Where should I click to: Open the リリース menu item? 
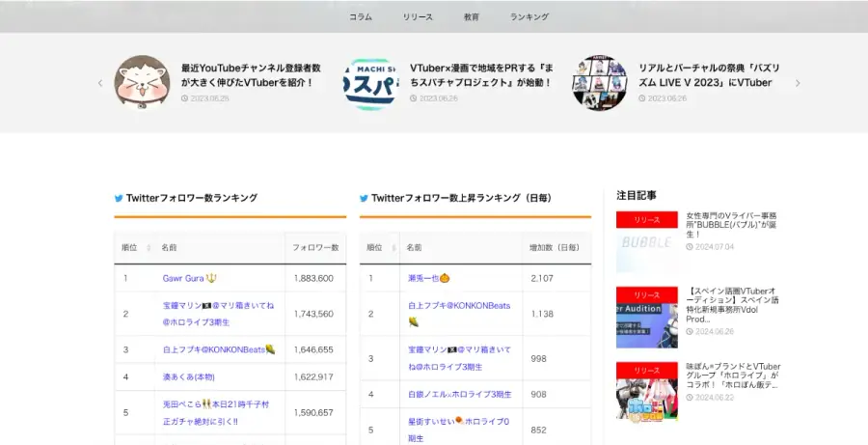pos(418,17)
